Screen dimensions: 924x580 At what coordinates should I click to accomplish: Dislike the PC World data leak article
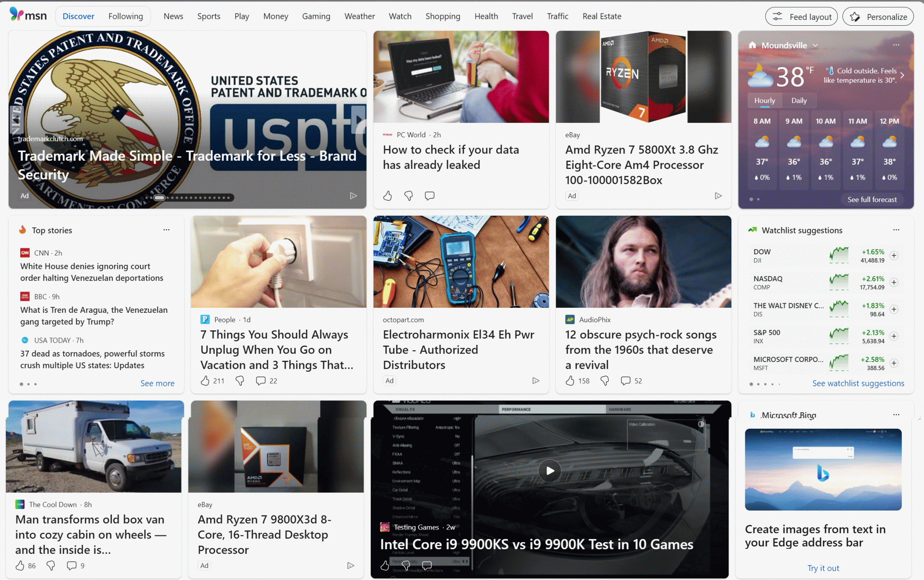click(409, 195)
